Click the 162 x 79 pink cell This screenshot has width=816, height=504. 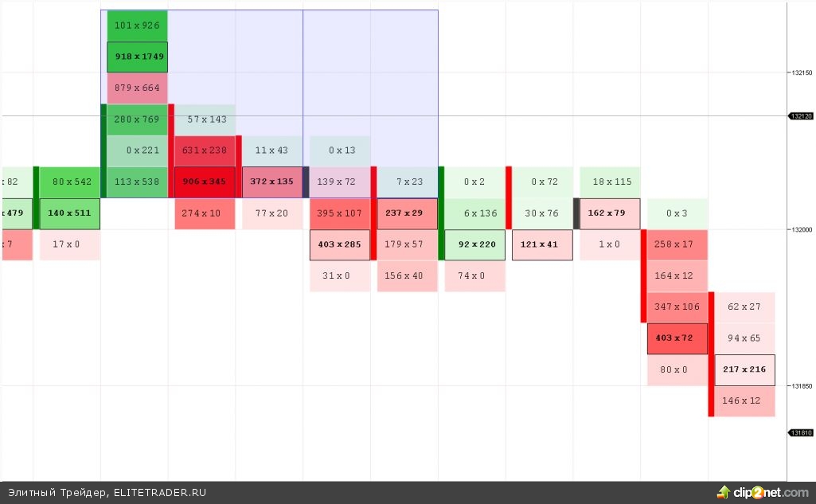(x=609, y=213)
